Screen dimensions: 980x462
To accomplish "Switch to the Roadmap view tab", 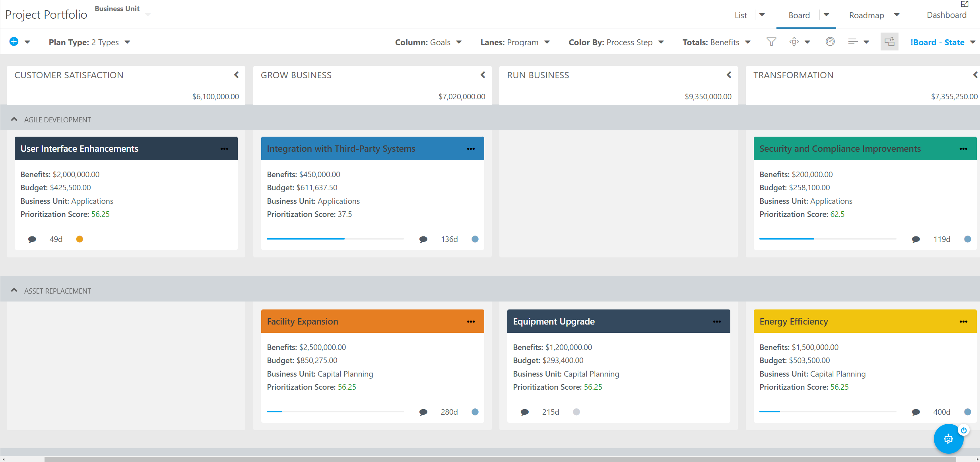I will pos(867,15).
